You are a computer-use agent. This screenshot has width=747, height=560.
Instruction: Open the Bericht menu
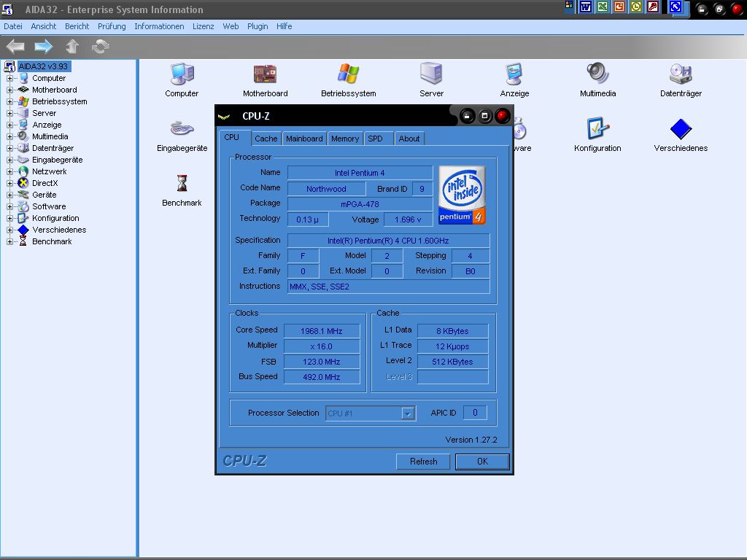coord(77,26)
